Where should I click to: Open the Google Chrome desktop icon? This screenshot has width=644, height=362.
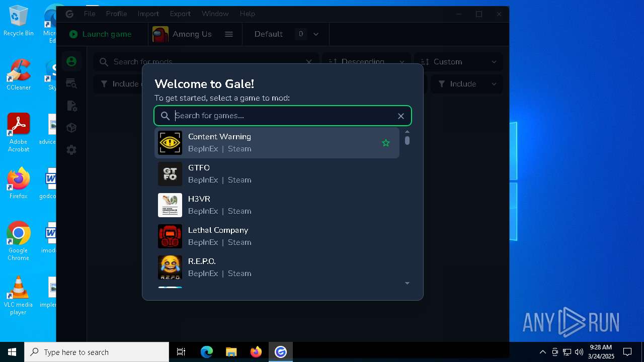(x=19, y=241)
